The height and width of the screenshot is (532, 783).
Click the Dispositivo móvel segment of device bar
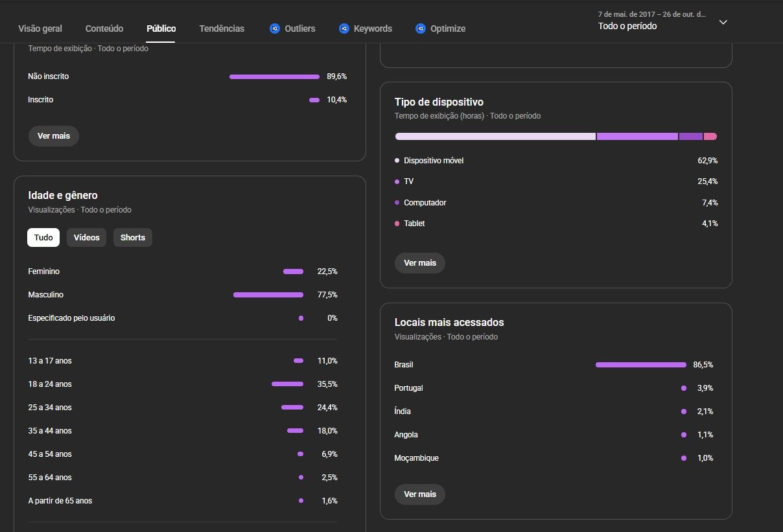coord(495,137)
